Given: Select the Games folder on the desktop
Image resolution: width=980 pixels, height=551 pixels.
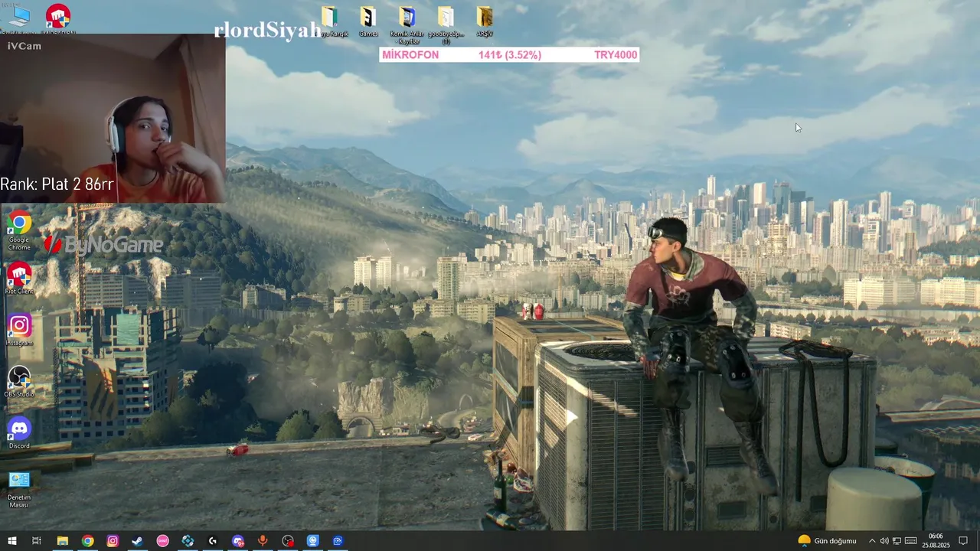Looking at the screenshot, I should pyautogui.click(x=368, y=21).
